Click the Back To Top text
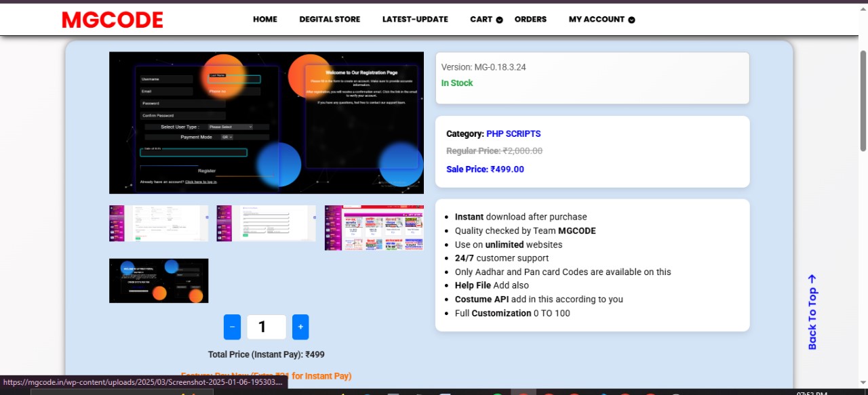This screenshot has height=395, width=868. tap(812, 318)
